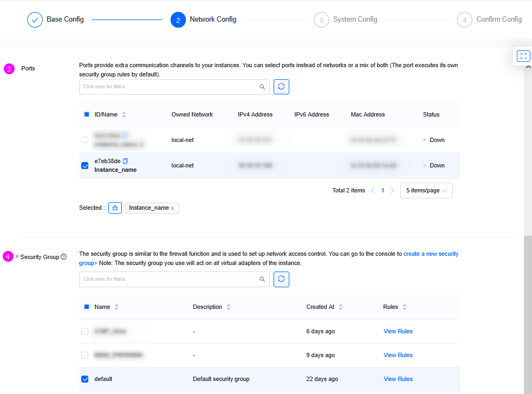The height and width of the screenshot is (394, 532).
Task: View Rules for default security group
Action: tap(398, 379)
